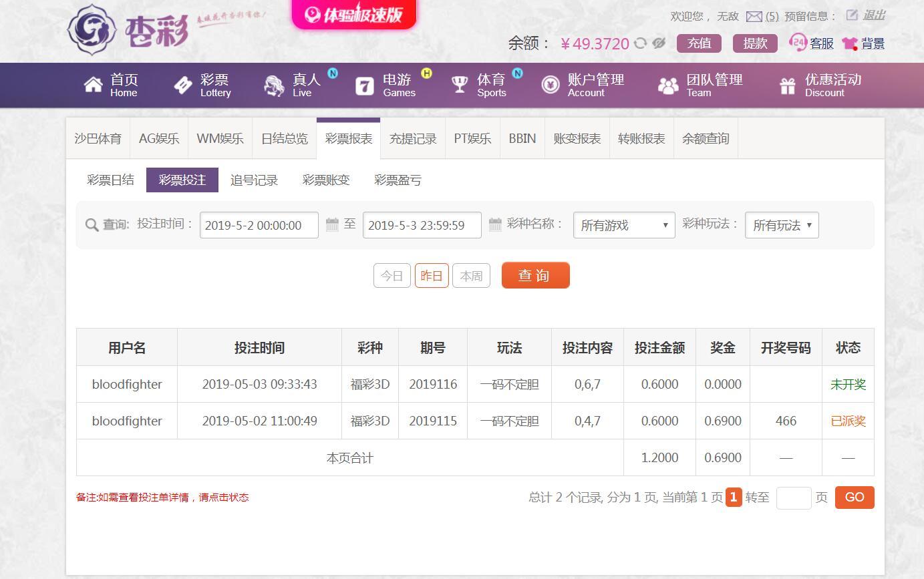Click the 投注金额 column header
This screenshot has height=579, width=924.
tap(660, 348)
